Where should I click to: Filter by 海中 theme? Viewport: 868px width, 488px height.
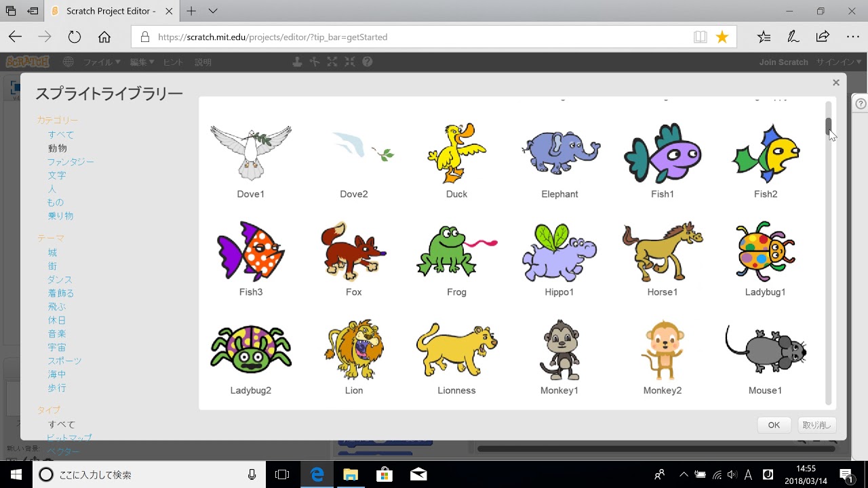57,375
